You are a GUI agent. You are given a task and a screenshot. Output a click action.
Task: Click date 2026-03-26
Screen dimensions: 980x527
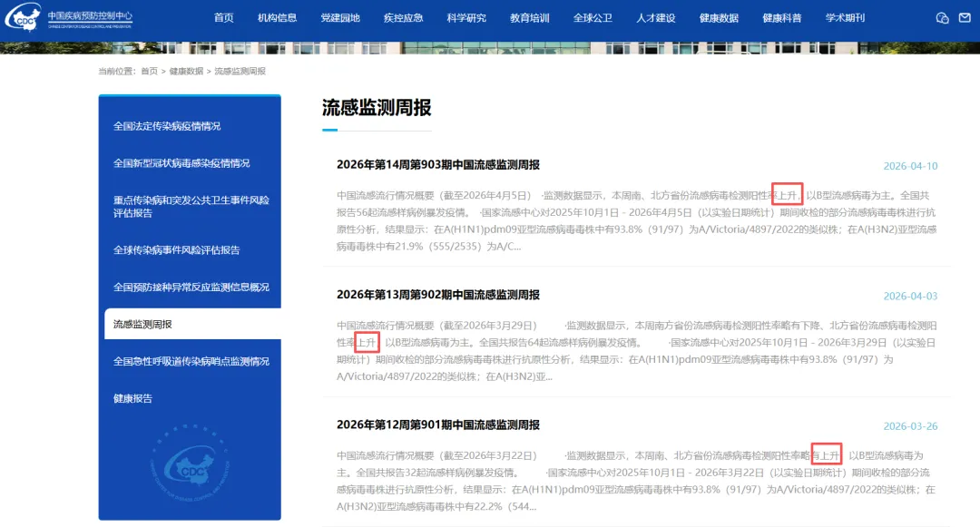[910, 425]
